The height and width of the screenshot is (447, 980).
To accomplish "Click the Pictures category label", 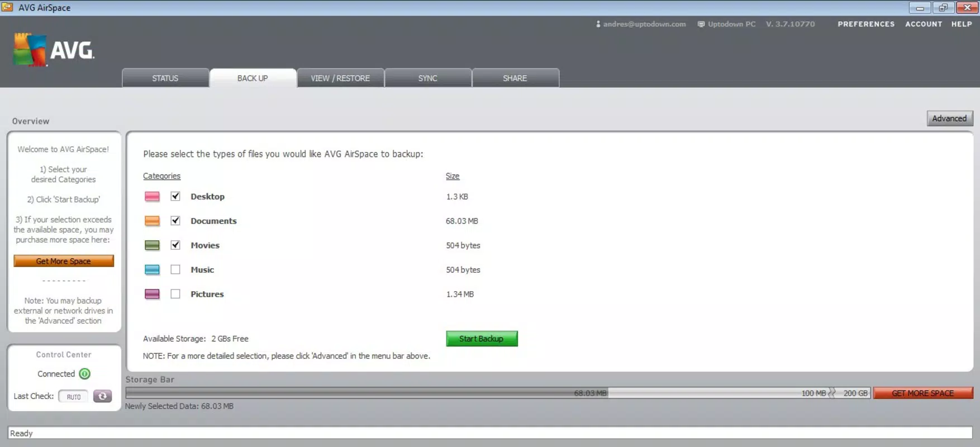I will 207,294.
